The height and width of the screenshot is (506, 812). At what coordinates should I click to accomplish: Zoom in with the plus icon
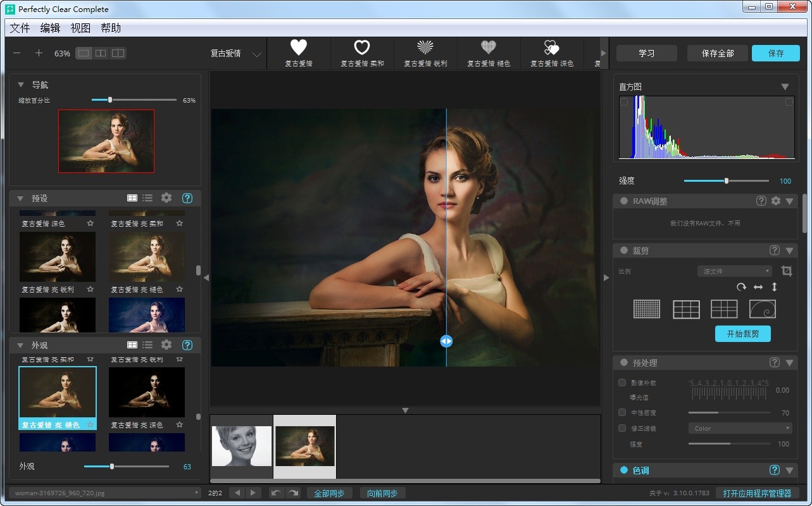(39, 53)
